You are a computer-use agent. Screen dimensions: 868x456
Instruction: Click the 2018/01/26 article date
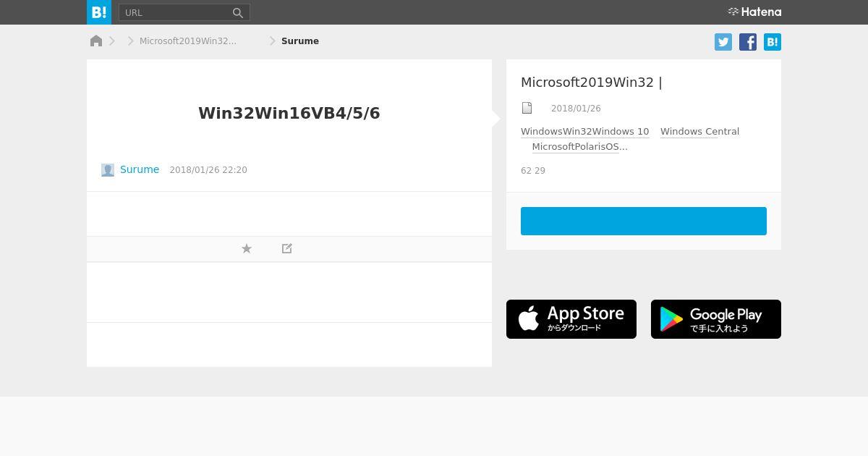coord(576,109)
